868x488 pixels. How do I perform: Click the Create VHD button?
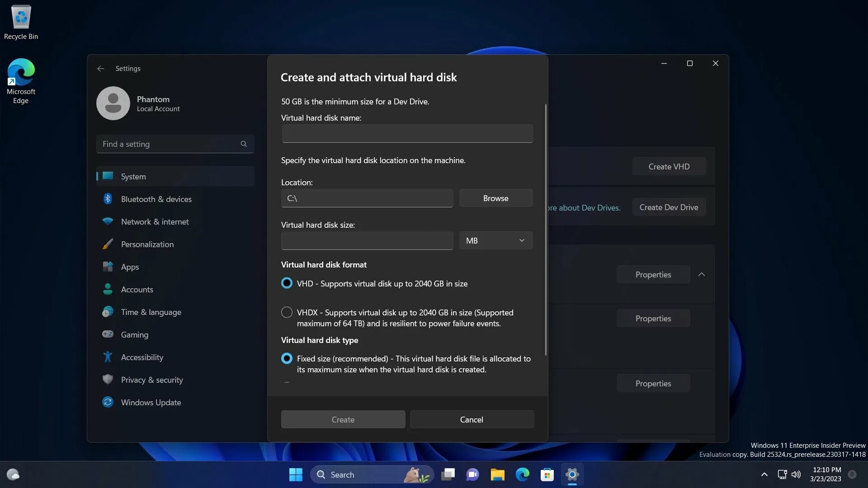point(669,167)
